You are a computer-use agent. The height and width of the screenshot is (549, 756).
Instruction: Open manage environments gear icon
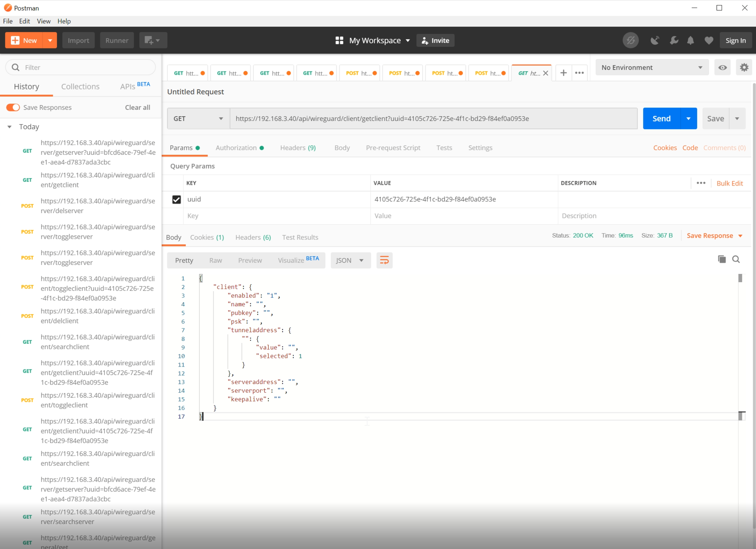744,68
